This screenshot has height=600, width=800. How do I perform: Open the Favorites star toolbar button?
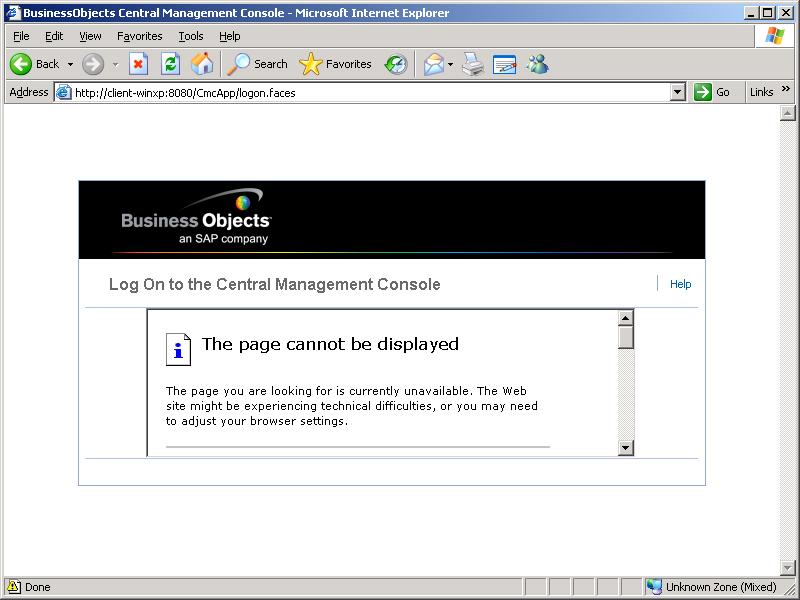(x=335, y=64)
